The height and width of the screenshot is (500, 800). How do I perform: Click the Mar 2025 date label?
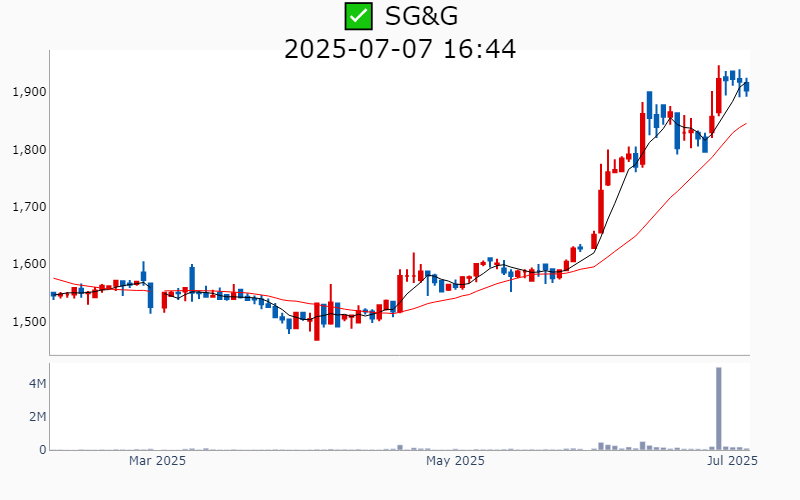pyautogui.click(x=157, y=461)
